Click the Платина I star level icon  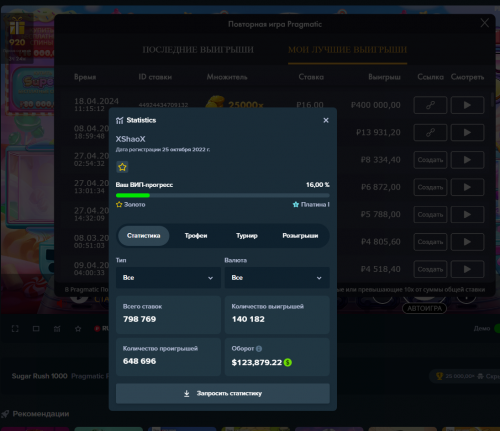[x=296, y=204]
